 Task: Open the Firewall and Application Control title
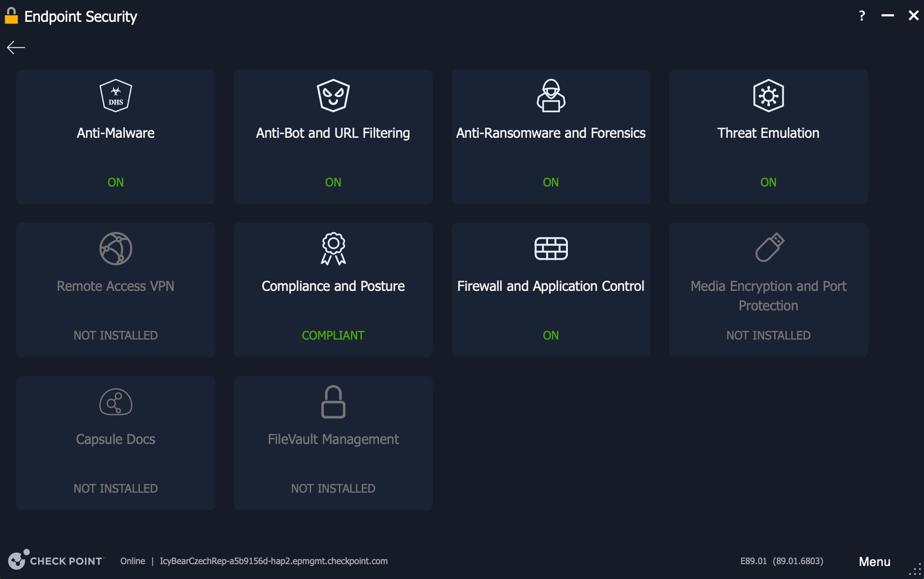pyautogui.click(x=551, y=286)
